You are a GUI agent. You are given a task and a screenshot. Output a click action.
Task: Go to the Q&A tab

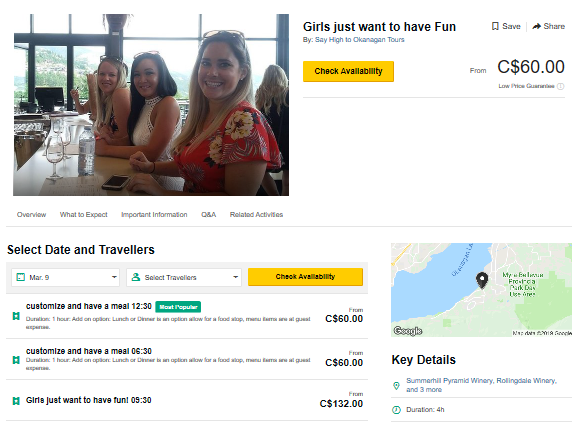pos(209,215)
